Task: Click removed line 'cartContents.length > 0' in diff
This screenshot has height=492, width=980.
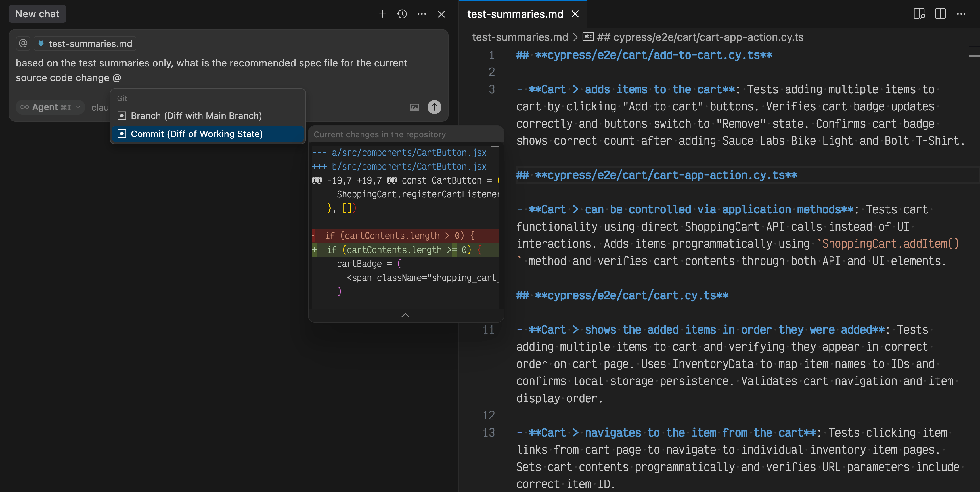Action: tap(405, 236)
